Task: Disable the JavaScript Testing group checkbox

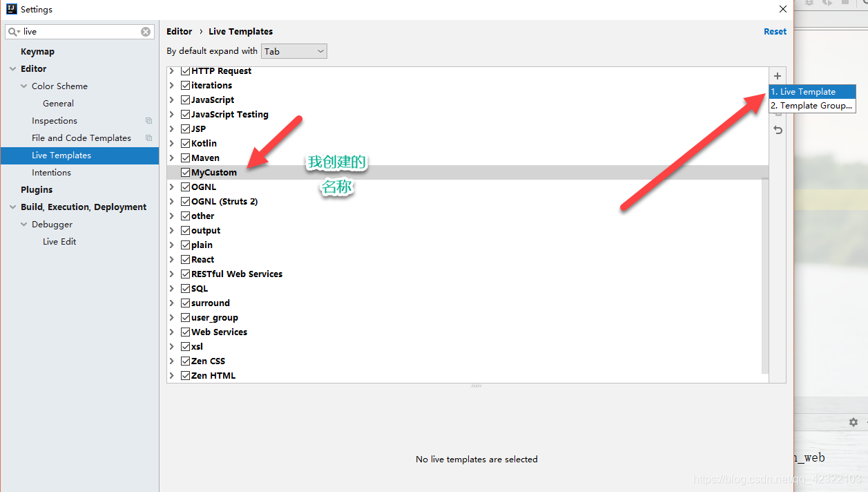Action: (x=185, y=114)
